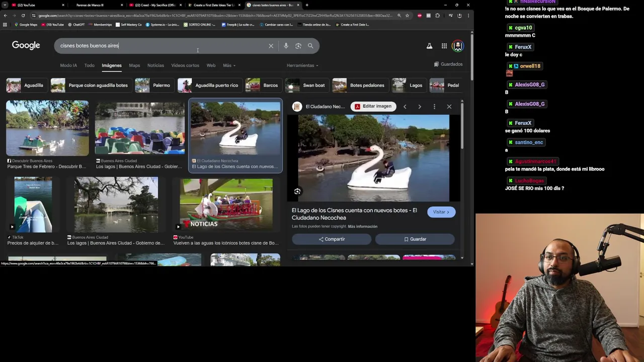Bookmark this page with the star icon
This screenshot has width=644, height=362.
407,16
